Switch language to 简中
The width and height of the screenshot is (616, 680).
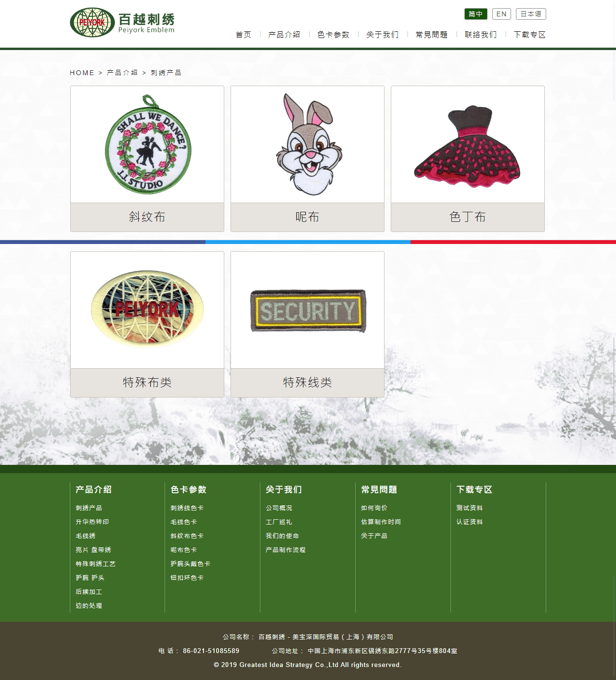pyautogui.click(x=475, y=14)
